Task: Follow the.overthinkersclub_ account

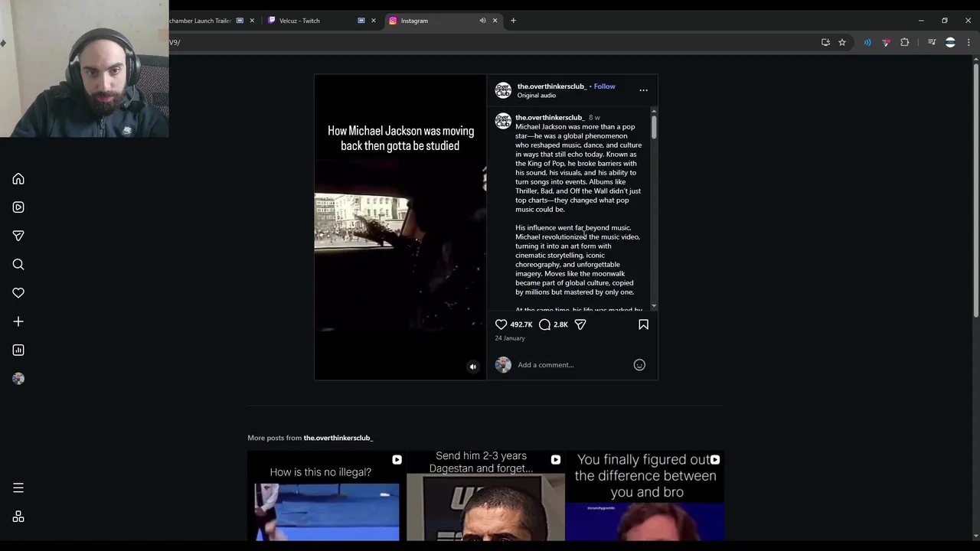Action: [x=604, y=86]
